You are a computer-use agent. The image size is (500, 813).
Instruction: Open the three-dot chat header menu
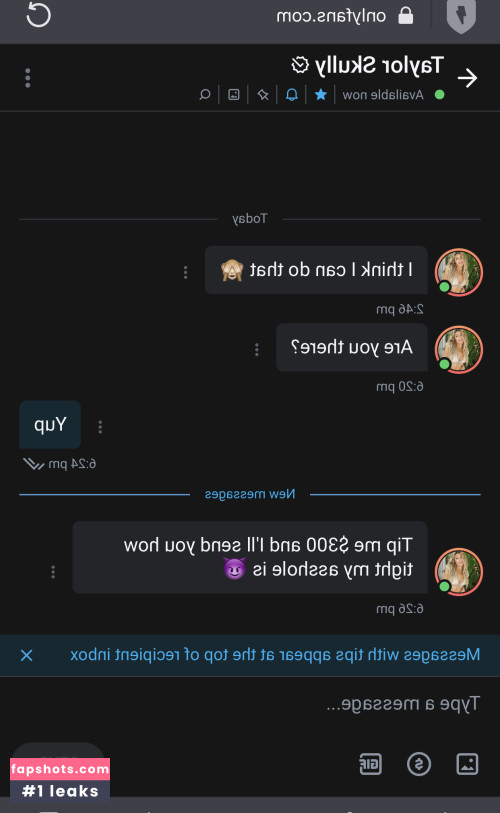pyautogui.click(x=27, y=78)
